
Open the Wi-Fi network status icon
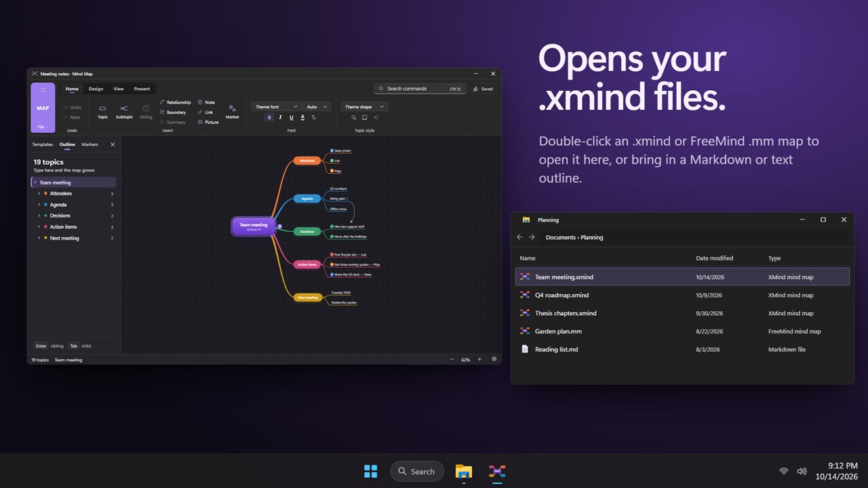click(784, 471)
